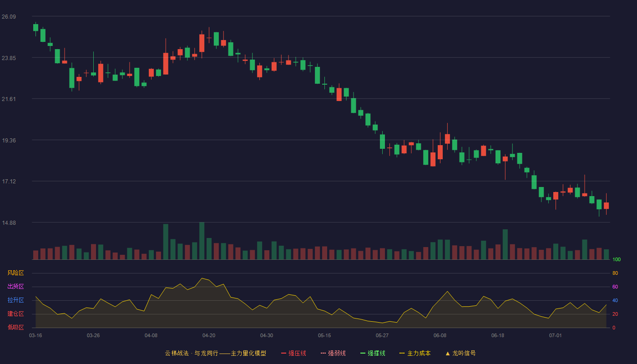Viewport: 637px width, 364px height.
Task: Click the 03-26 date axis label
Action: (x=93, y=335)
